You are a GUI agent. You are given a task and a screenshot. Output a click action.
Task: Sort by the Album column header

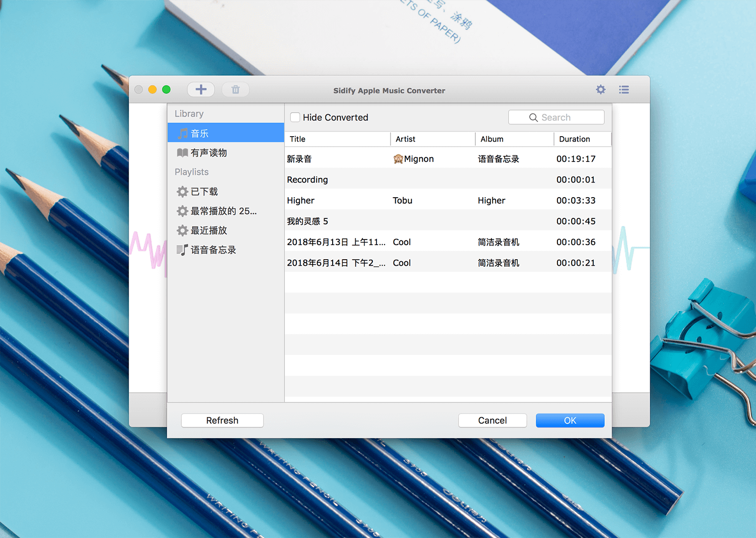pos(515,139)
